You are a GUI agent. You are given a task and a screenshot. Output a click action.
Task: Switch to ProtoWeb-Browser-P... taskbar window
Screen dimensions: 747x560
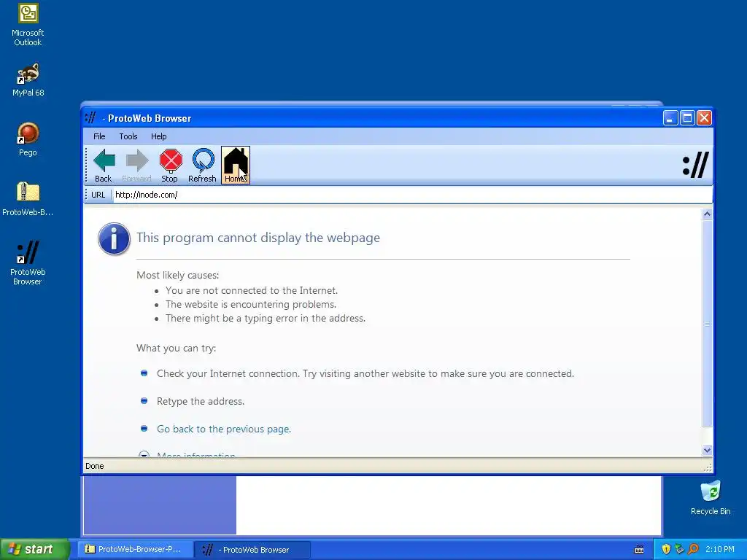(x=135, y=549)
